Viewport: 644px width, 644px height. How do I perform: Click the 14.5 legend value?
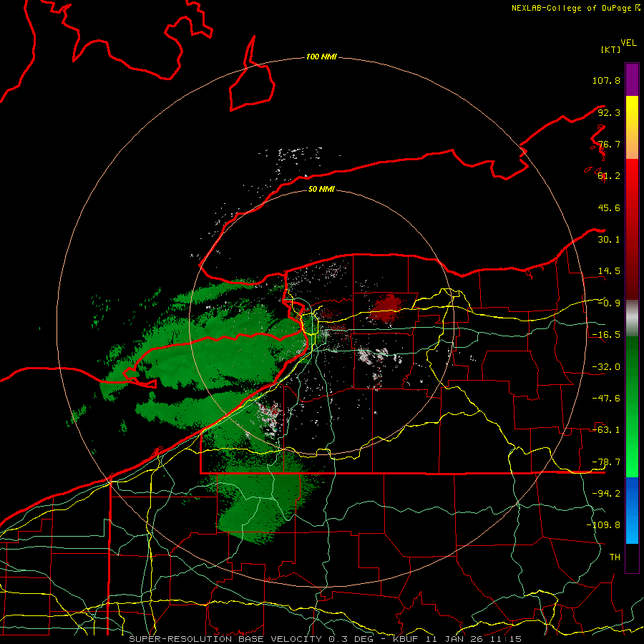(609, 271)
